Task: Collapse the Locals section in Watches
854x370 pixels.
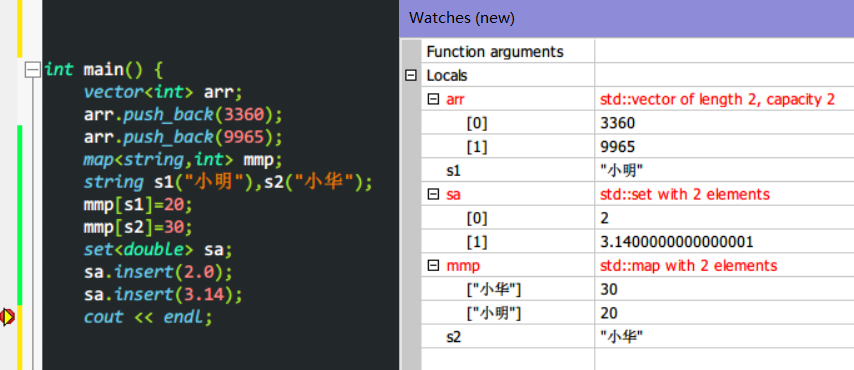Action: pyautogui.click(x=411, y=76)
